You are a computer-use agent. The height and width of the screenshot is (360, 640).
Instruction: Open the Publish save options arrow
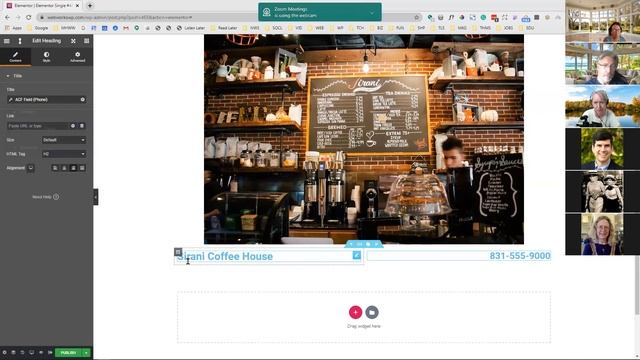86,353
